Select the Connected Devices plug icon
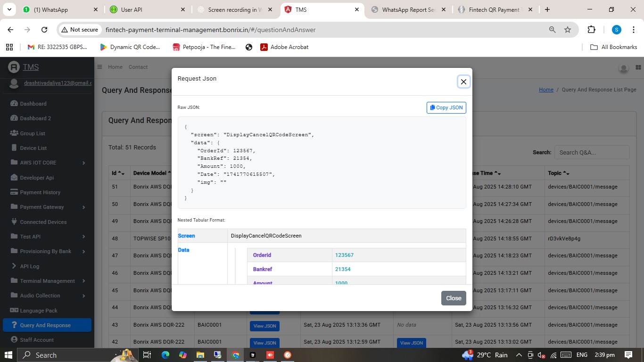The width and height of the screenshot is (644, 362). click(x=14, y=222)
